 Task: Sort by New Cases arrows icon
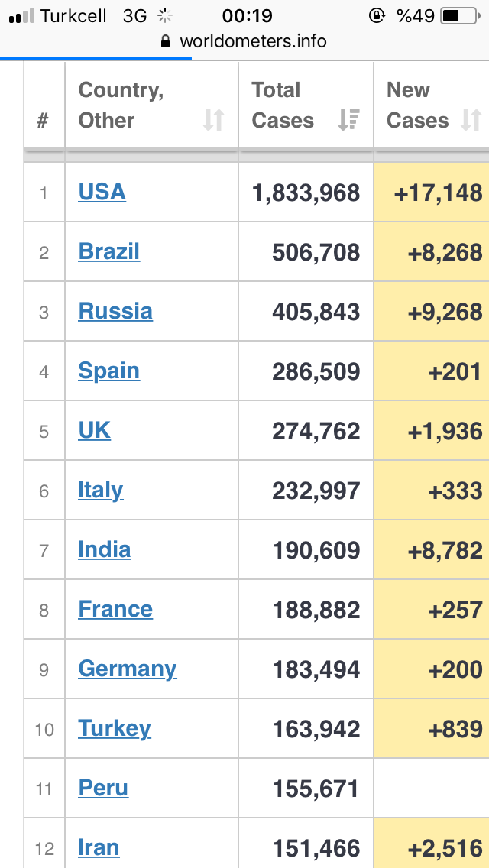tap(471, 120)
